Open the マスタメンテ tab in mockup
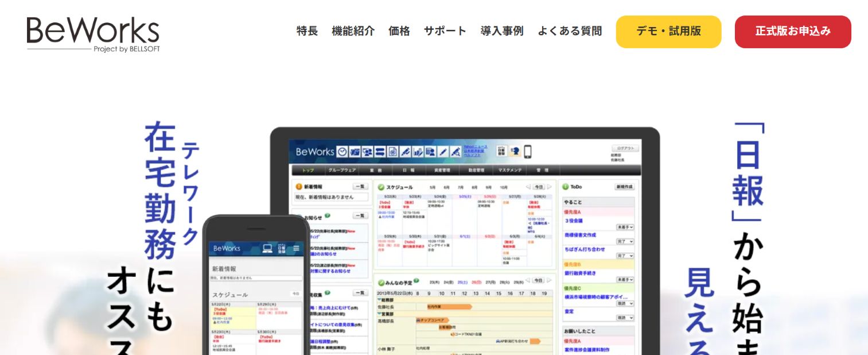Screen dimensions: 868x355 click(x=510, y=170)
